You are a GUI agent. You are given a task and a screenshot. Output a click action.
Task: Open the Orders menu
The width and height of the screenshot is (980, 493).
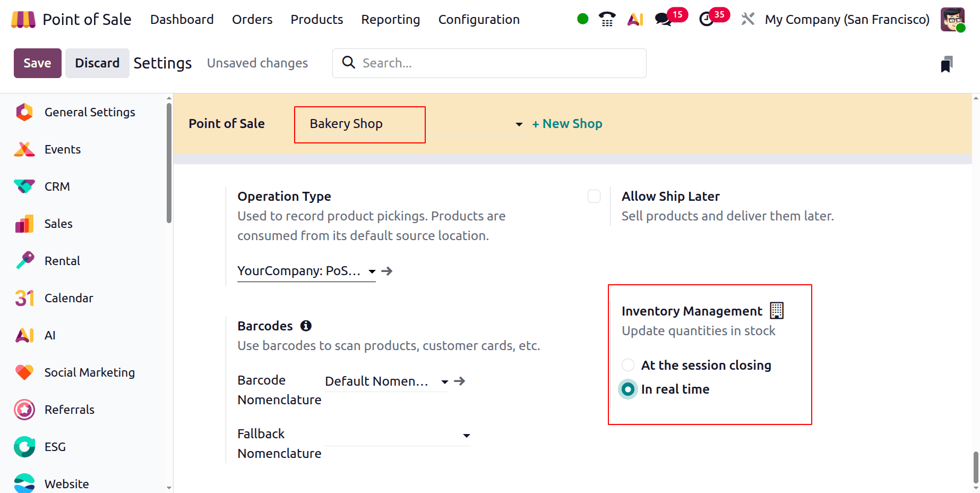(252, 20)
